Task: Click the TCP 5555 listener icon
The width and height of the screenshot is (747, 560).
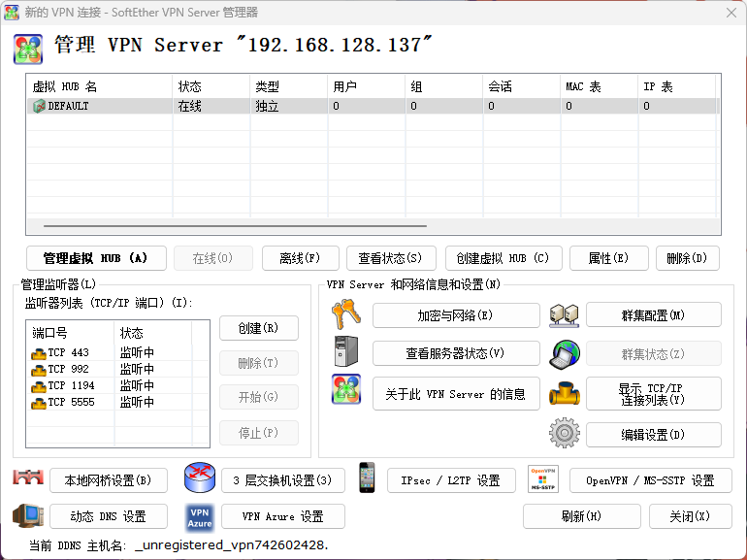Action: (39, 403)
